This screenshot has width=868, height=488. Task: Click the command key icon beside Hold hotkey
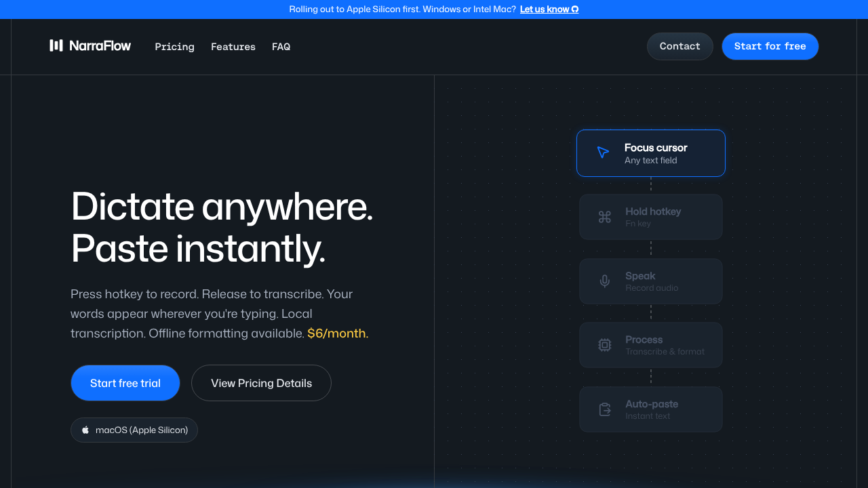pos(605,217)
